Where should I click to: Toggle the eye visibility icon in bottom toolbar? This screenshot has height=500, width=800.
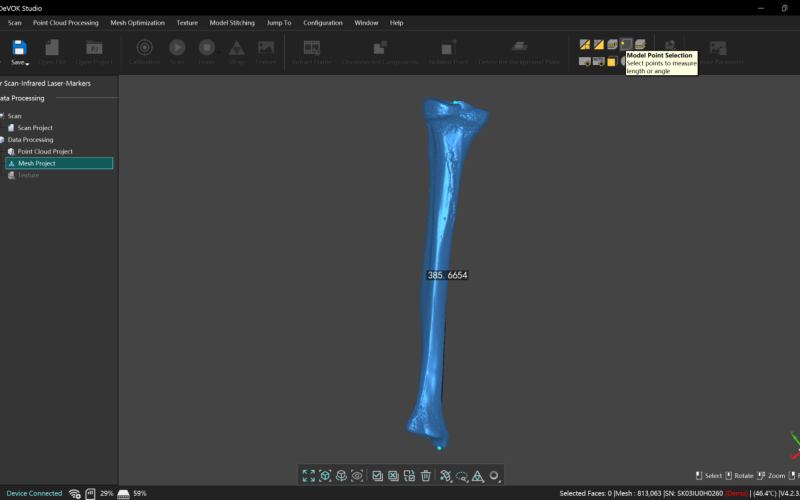[x=358, y=476]
